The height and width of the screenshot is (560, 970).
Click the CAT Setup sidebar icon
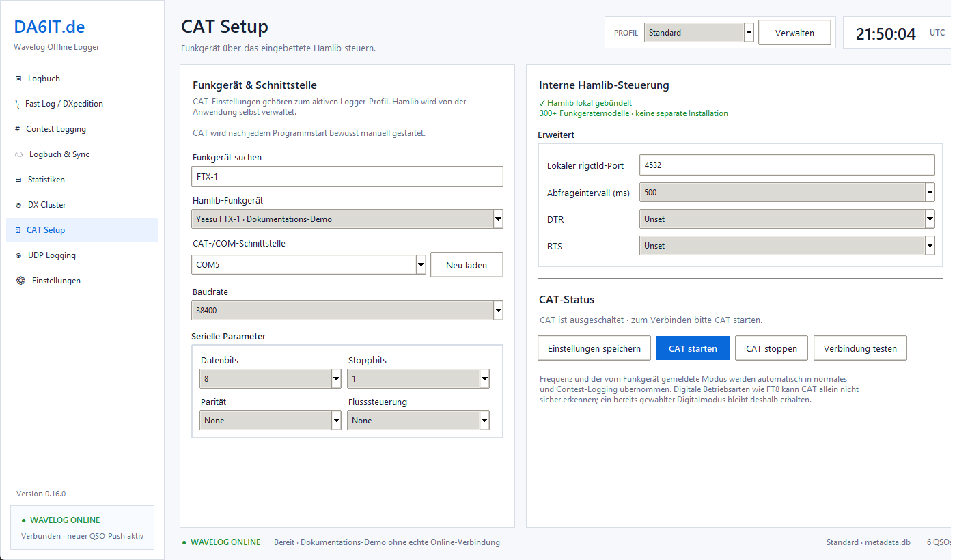(18, 230)
